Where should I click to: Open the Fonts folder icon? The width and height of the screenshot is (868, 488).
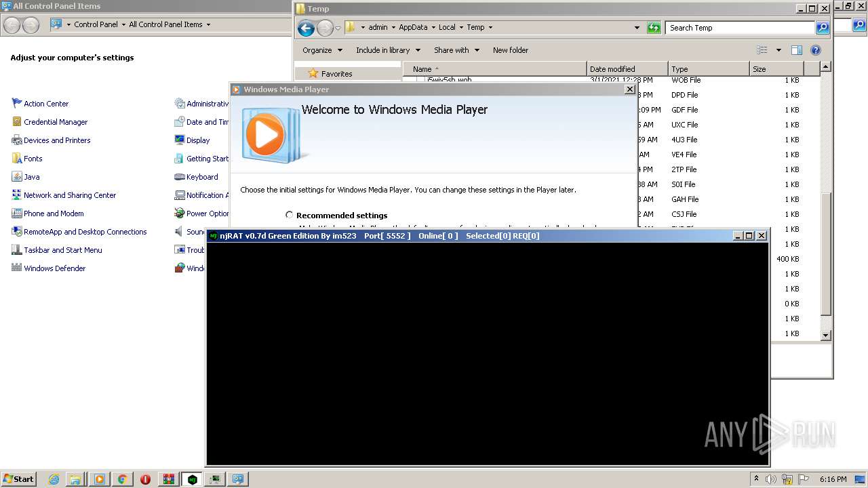(x=17, y=159)
